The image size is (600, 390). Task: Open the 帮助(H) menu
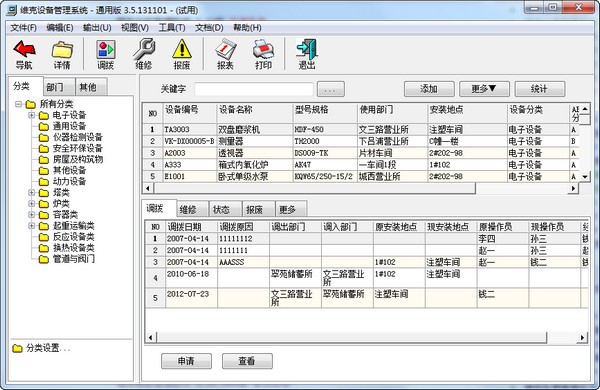(x=247, y=28)
